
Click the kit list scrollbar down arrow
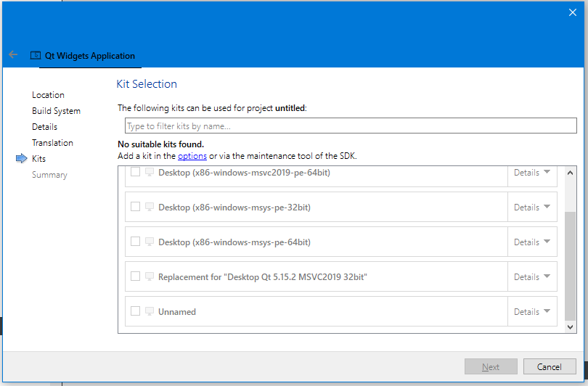click(571, 327)
